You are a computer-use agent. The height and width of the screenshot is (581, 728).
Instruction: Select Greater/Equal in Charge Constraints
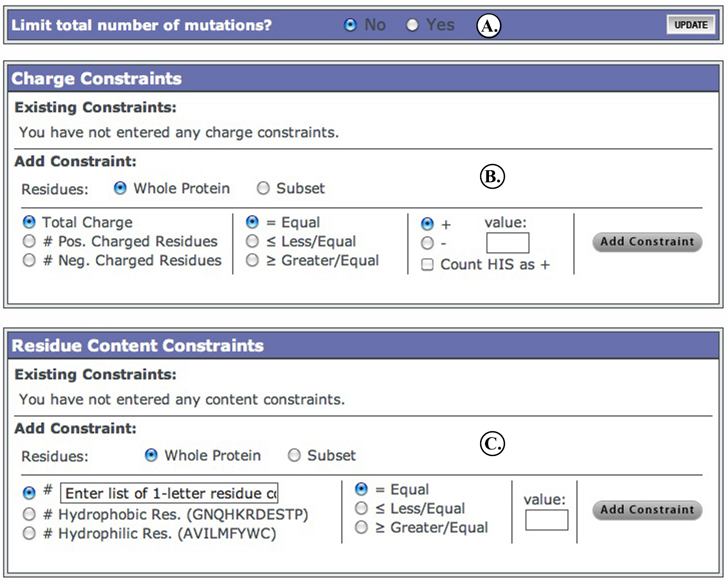click(252, 260)
